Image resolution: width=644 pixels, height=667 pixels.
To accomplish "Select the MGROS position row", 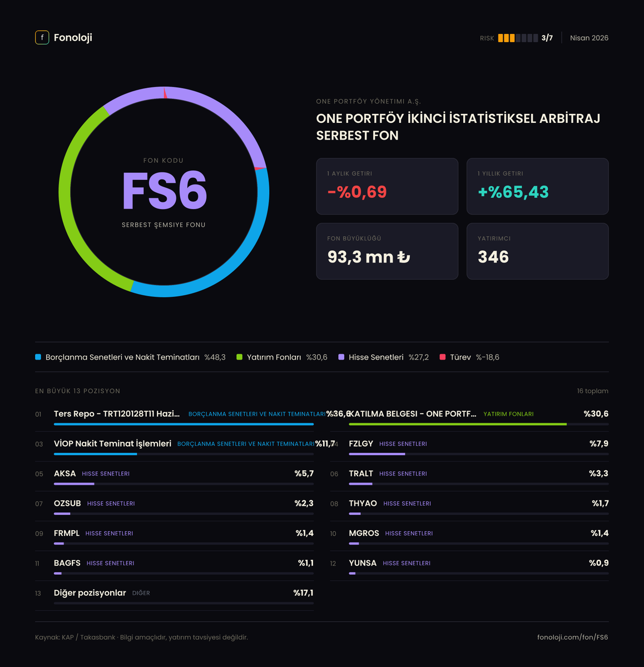I will [x=469, y=536].
